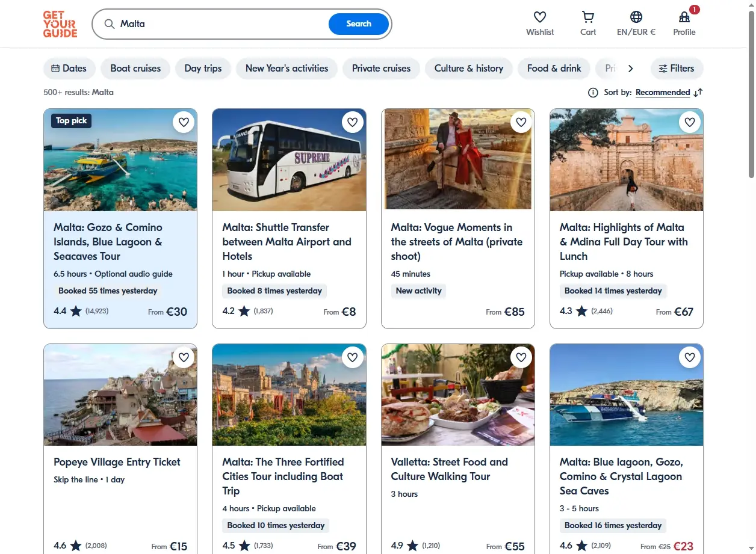The image size is (756, 554).
Task: Click the info icon beside Sort by
Action: tap(593, 93)
